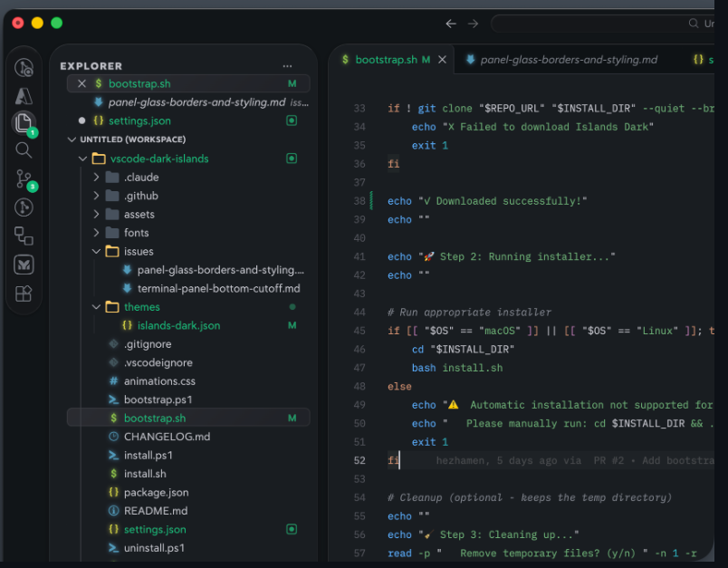Close bootstrap.sh in Open Editors list
This screenshot has height=568, width=728.
click(x=81, y=83)
